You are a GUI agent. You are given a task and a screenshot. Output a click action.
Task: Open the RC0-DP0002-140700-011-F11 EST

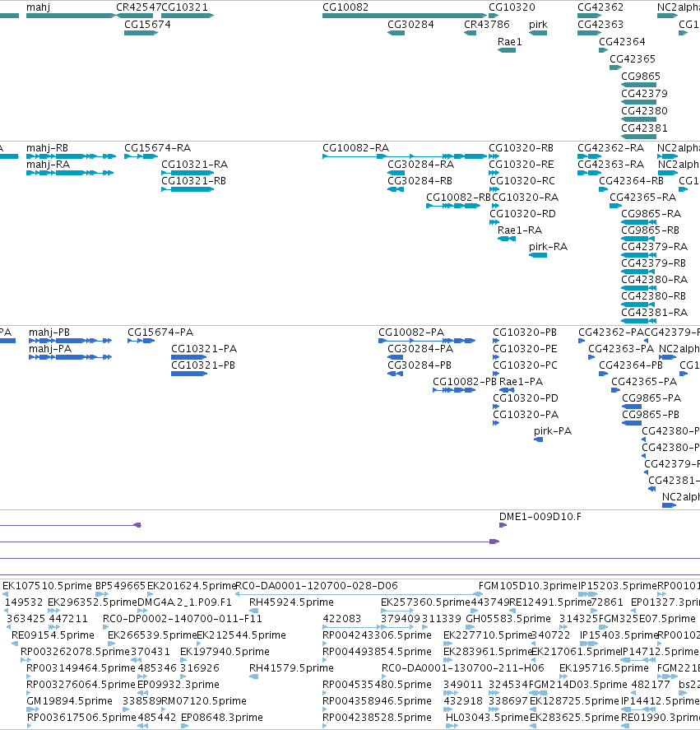(x=183, y=619)
